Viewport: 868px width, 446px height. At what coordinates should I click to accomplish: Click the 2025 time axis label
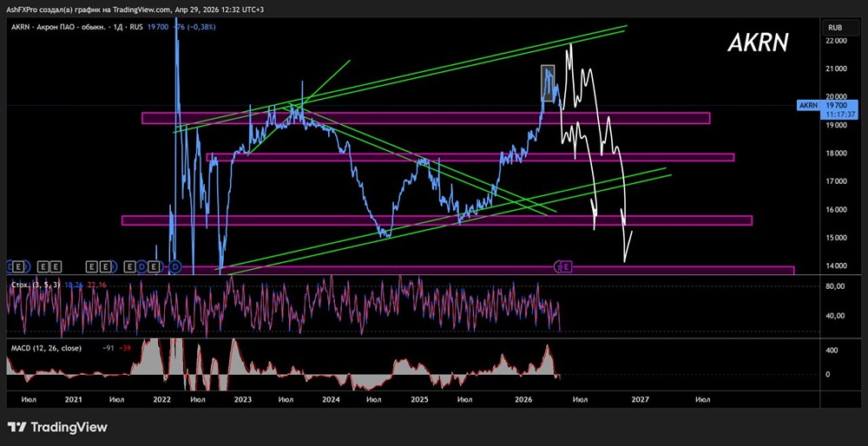click(x=419, y=399)
